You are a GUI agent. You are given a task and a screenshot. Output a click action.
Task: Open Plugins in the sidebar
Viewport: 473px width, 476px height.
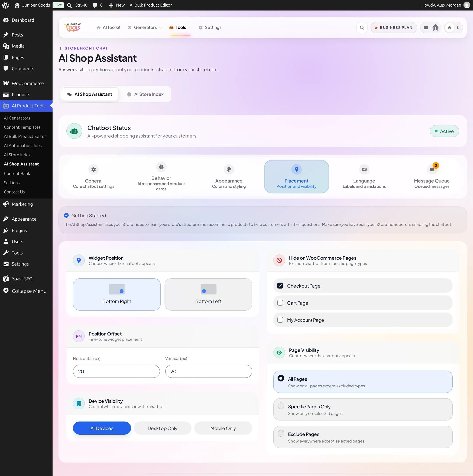[x=26, y=230]
